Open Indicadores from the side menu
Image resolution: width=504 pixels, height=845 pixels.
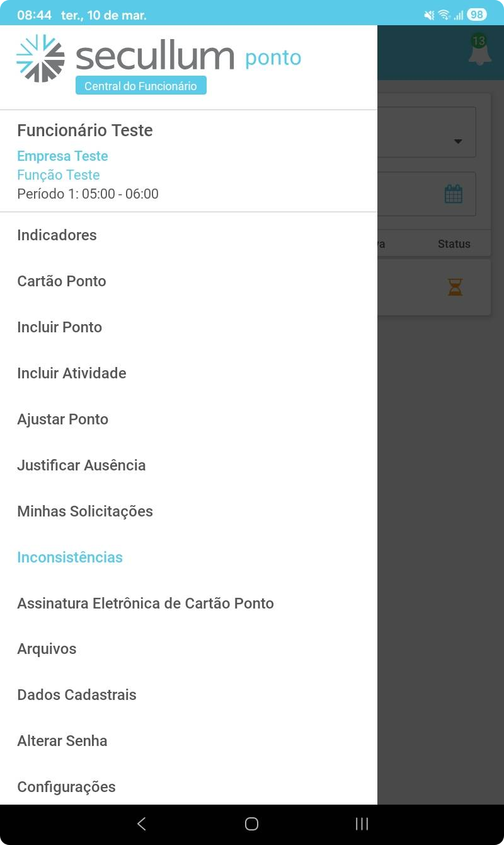pos(57,235)
